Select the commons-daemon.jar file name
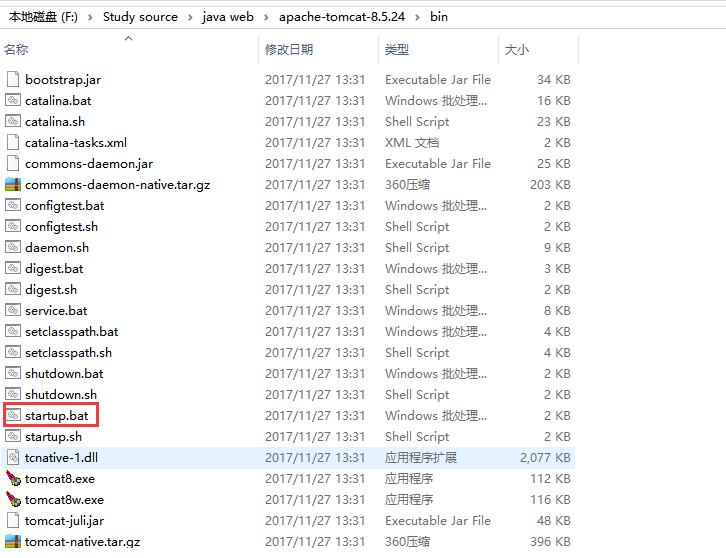The height and width of the screenshot is (558, 726). pos(89,163)
